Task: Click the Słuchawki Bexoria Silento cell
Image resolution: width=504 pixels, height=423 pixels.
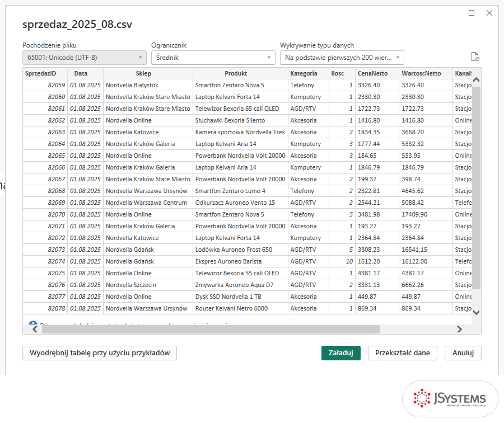Action: (x=240, y=120)
